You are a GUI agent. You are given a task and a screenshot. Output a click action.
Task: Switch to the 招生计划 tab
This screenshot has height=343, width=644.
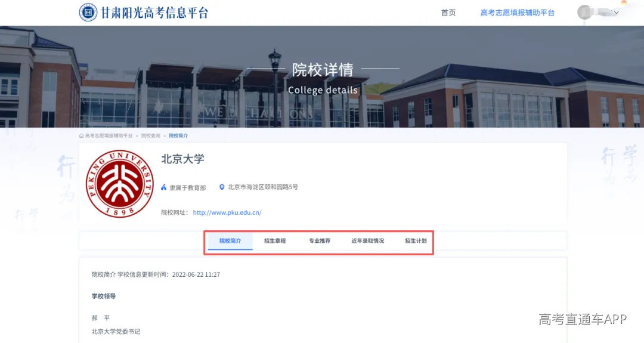click(x=416, y=241)
